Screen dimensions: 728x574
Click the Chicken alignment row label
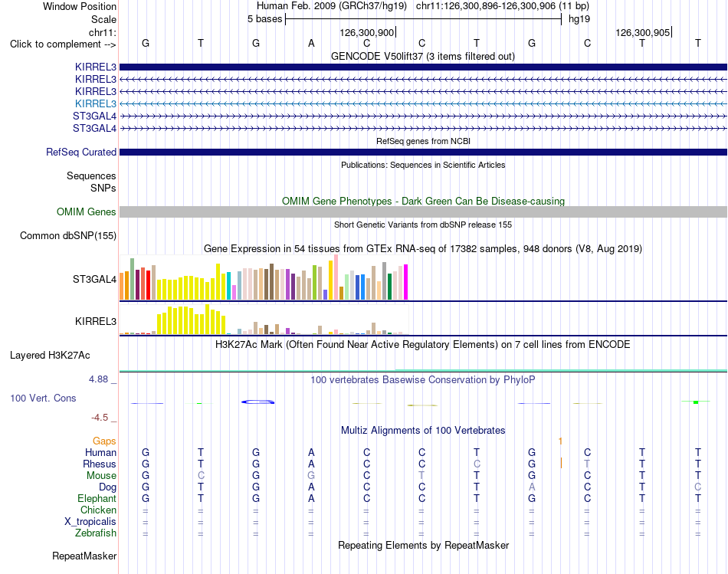98,510
